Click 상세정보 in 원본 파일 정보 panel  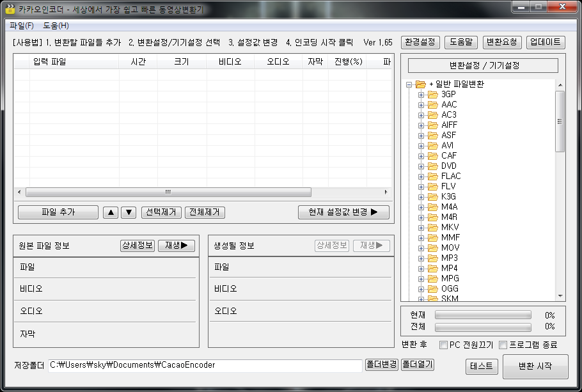click(x=138, y=246)
